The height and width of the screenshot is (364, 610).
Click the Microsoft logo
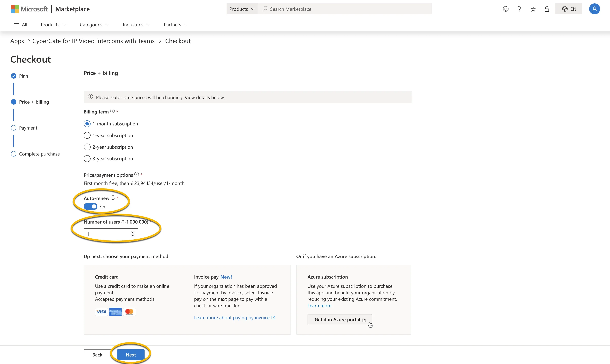coord(29,9)
